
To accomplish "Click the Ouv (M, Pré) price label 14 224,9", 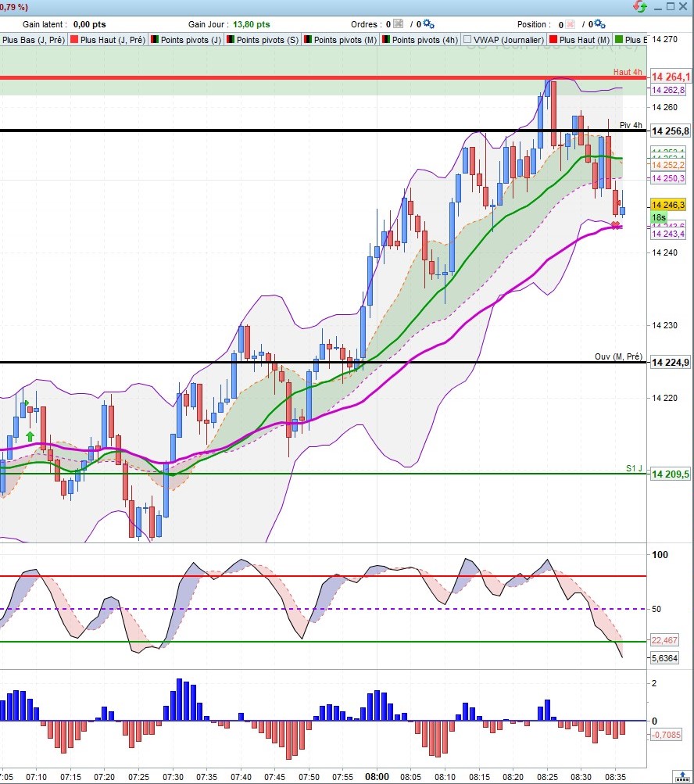I will [x=670, y=363].
